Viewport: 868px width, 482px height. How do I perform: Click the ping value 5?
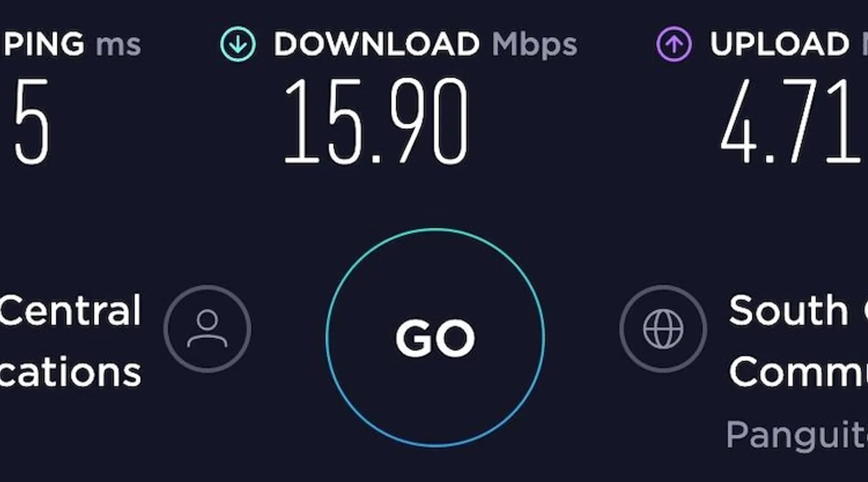coord(32,121)
